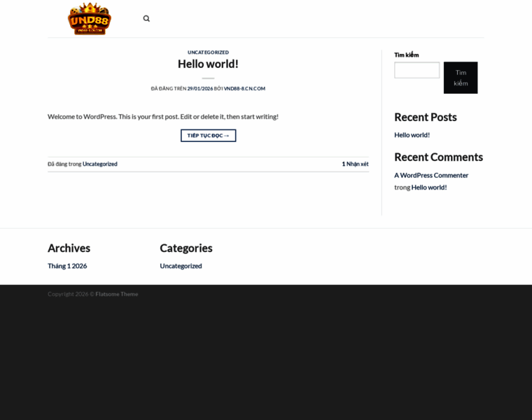Open the Tháng 1 2026 archive
Screen dimensions: 532x420
(67, 266)
